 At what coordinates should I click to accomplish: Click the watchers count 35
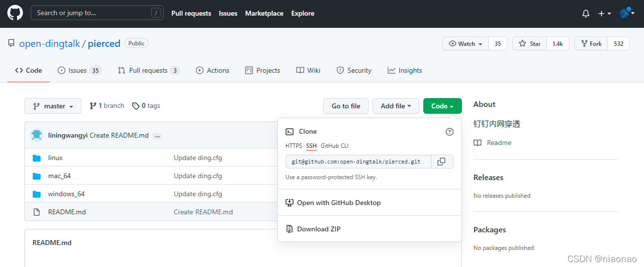(498, 43)
